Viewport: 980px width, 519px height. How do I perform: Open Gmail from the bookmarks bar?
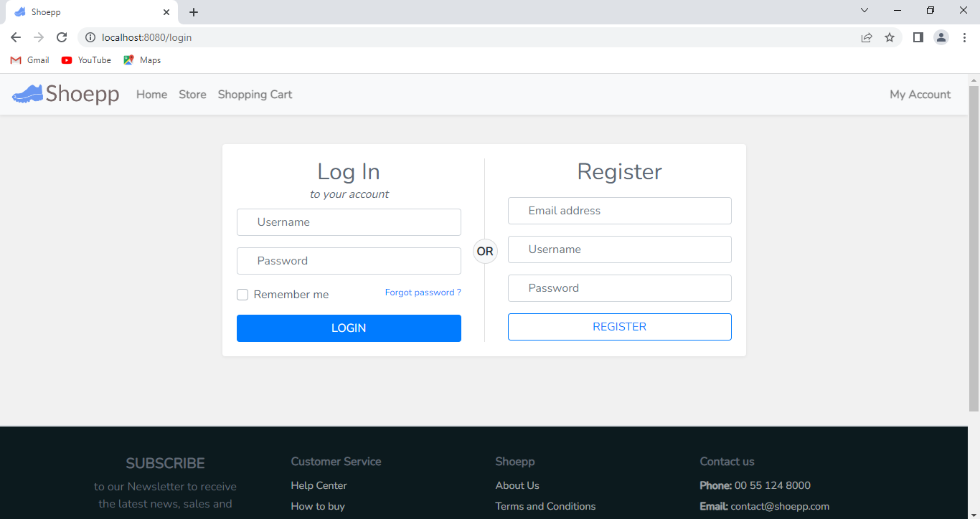pos(29,60)
